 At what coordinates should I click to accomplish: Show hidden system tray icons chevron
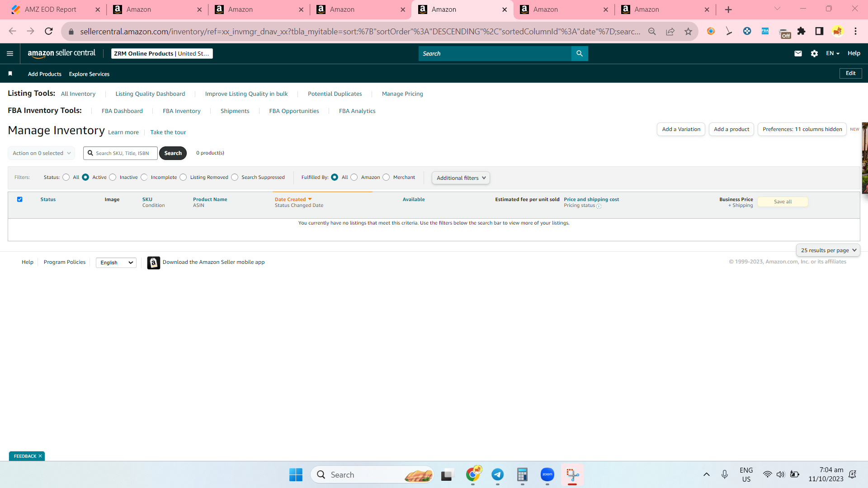tap(706, 474)
